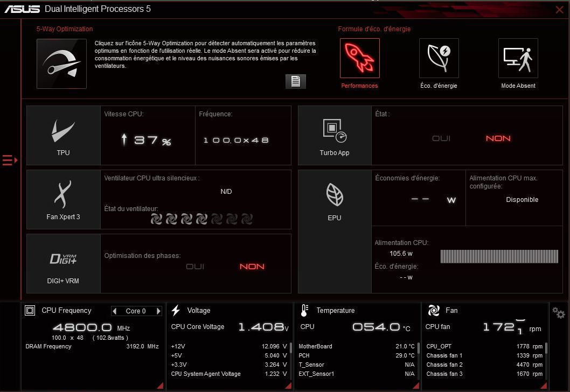This screenshot has height=392, width=570.
Task: Expand the Temperature panel corner triangle
Action: pos(416,386)
